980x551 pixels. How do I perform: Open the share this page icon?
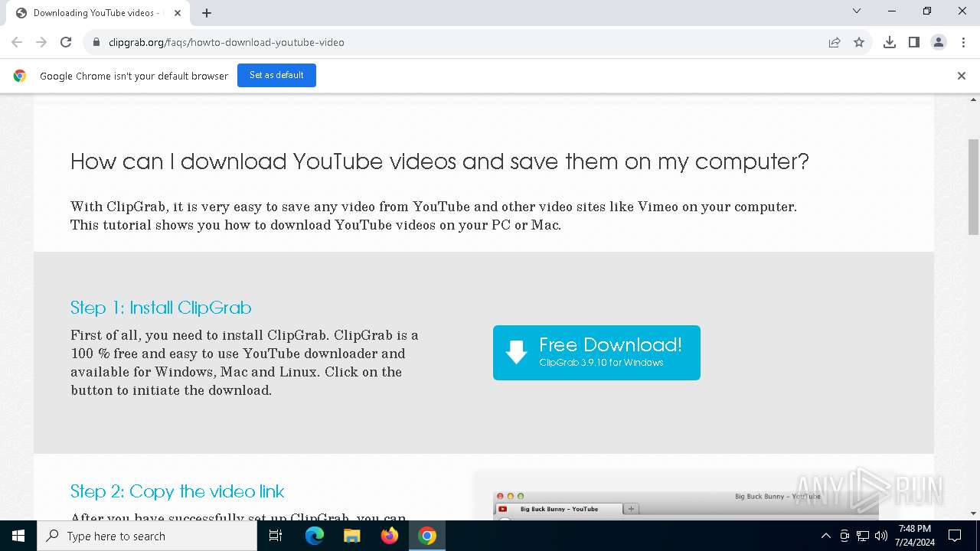[x=835, y=42]
